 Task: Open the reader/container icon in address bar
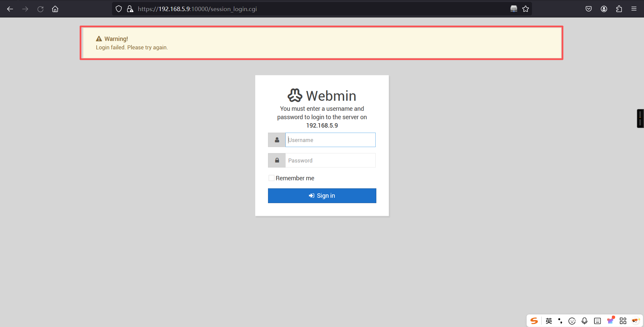(x=514, y=9)
